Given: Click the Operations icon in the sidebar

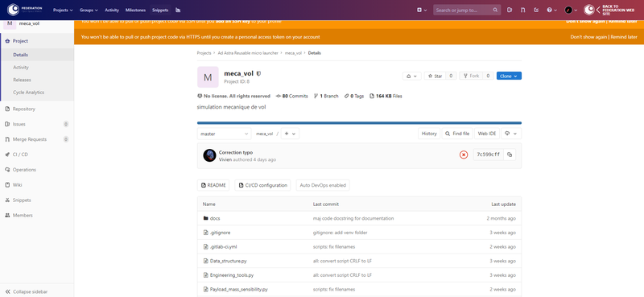Looking at the screenshot, I should click(x=7, y=170).
